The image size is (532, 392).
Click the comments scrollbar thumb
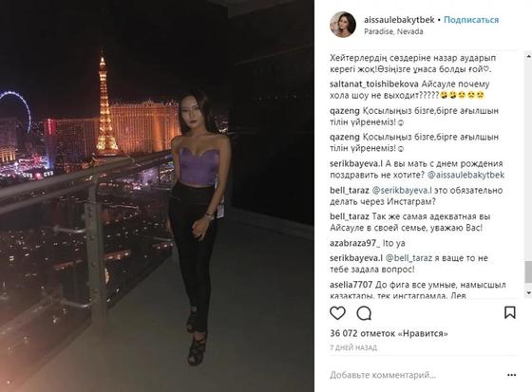coord(528,272)
